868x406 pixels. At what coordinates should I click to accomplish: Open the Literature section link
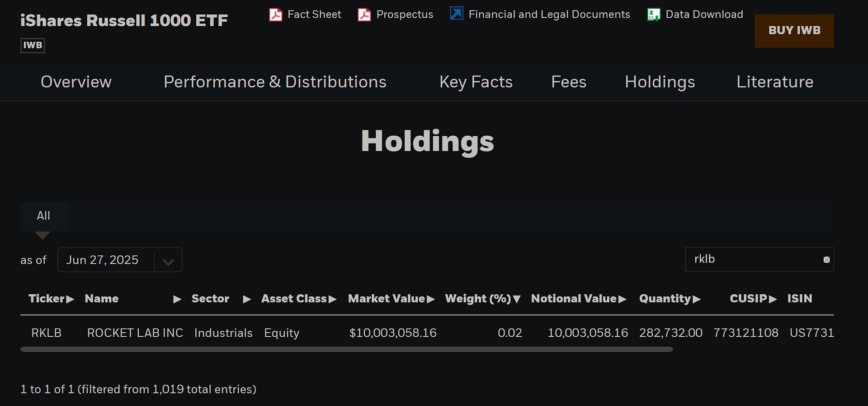(774, 82)
